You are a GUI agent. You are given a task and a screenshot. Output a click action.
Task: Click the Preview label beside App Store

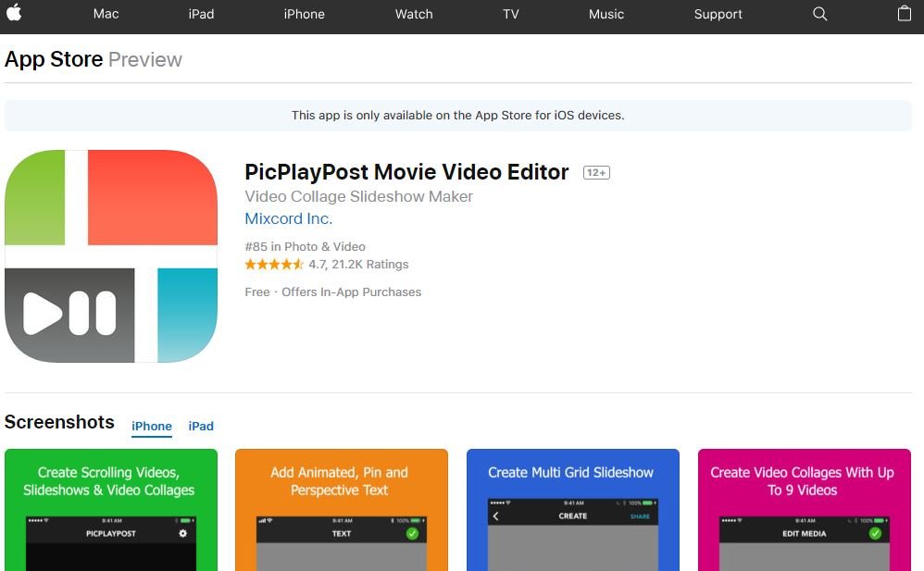145,59
